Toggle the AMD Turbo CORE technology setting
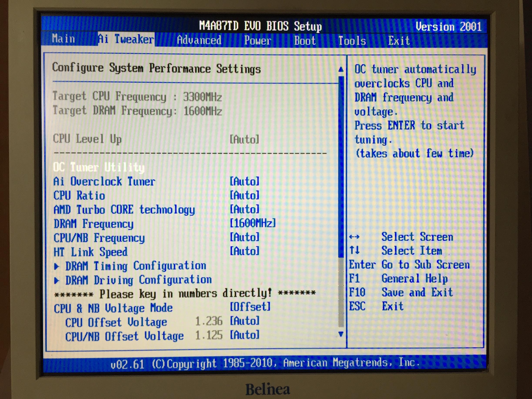This screenshot has height=399, width=532. tap(244, 209)
